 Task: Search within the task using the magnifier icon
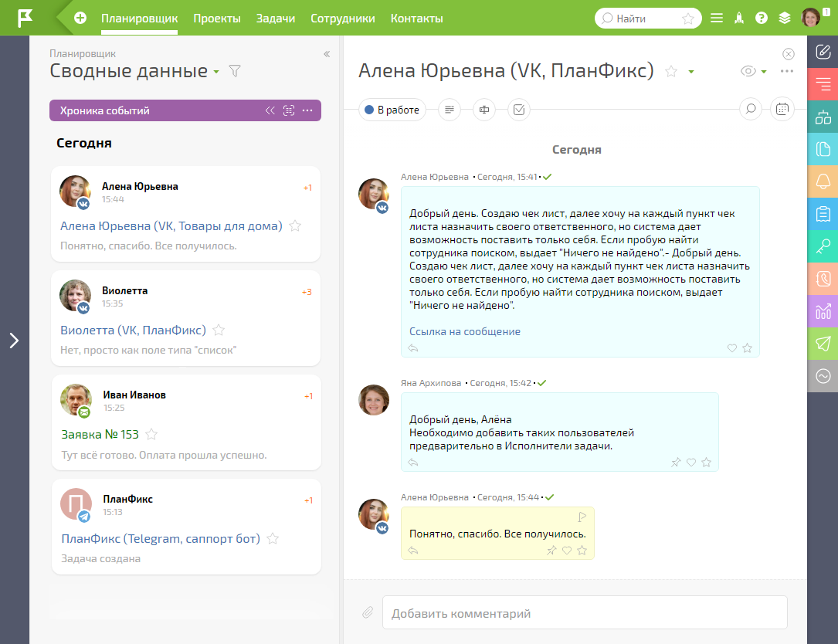(751, 109)
